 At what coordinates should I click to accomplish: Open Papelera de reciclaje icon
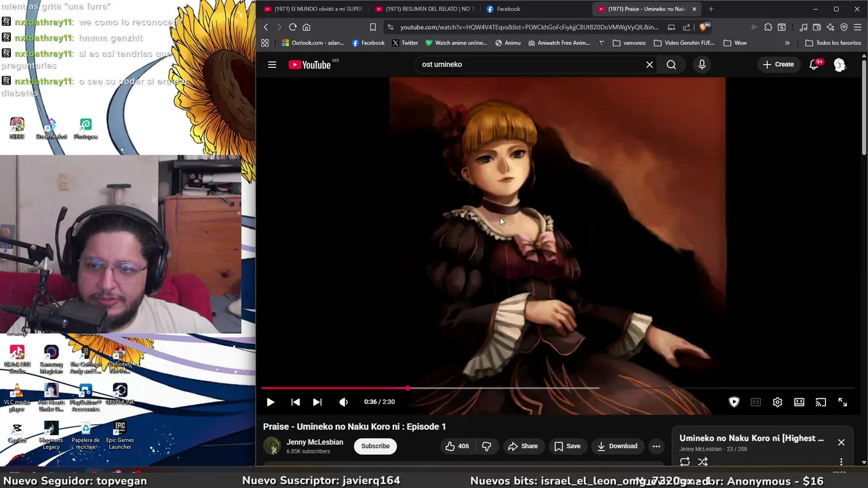click(85, 436)
